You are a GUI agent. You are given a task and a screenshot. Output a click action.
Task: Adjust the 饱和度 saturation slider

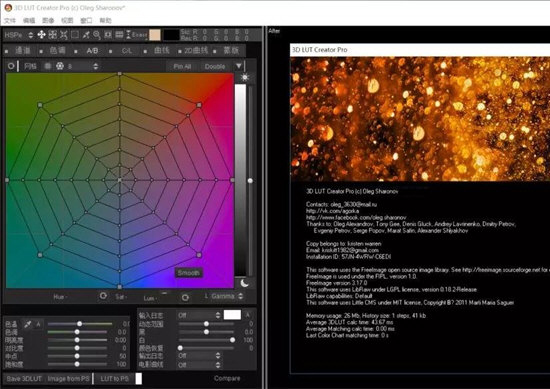click(77, 364)
